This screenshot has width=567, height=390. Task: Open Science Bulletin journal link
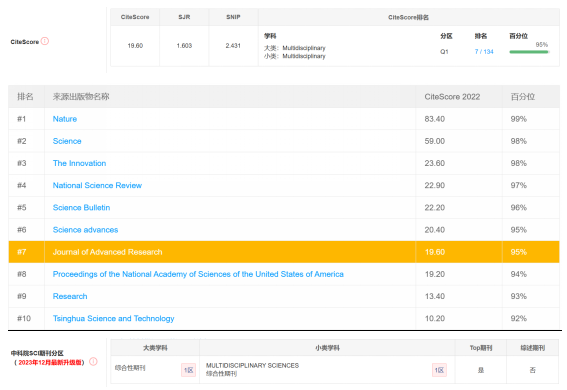tap(81, 207)
